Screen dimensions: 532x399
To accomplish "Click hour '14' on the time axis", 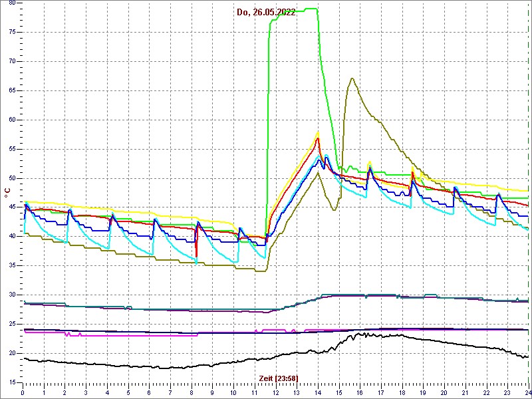I will point(318,391).
